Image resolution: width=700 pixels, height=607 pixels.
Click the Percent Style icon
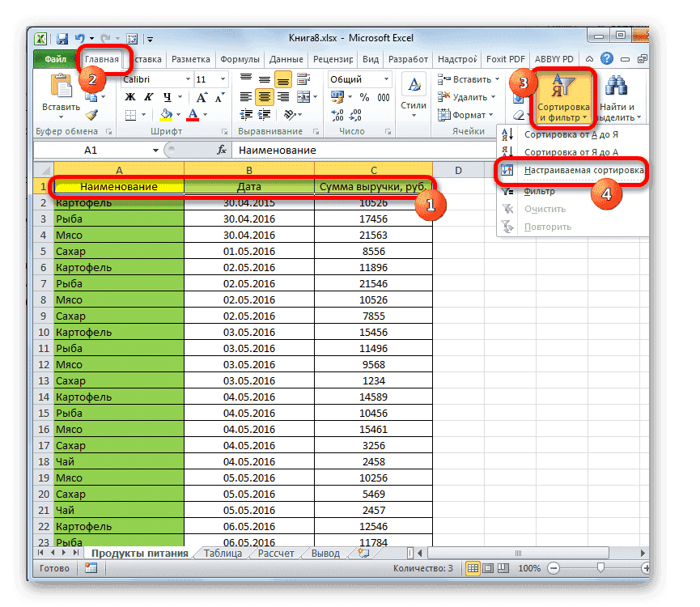coord(364,98)
